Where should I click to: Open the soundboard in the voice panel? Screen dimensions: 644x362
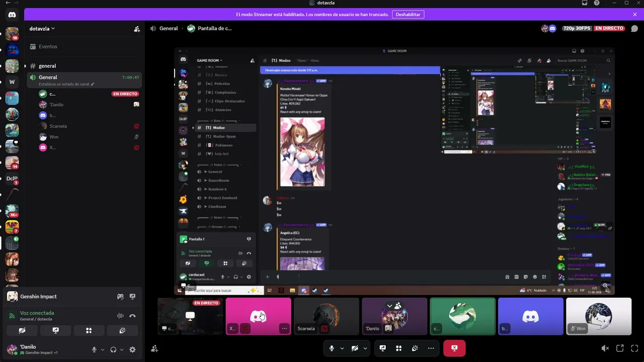click(x=122, y=330)
